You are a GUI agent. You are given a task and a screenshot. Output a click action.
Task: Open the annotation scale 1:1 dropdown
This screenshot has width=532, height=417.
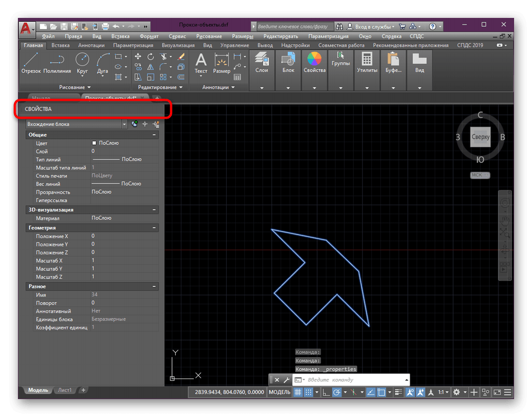443,392
